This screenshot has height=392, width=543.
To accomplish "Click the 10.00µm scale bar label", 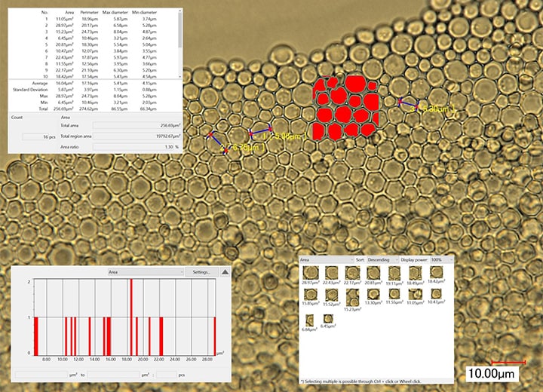I will (492, 373).
